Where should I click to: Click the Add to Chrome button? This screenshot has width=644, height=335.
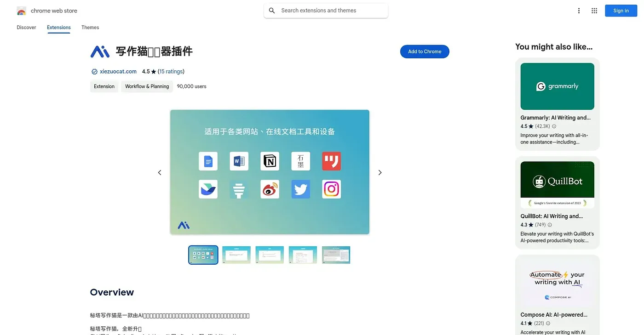[425, 51]
